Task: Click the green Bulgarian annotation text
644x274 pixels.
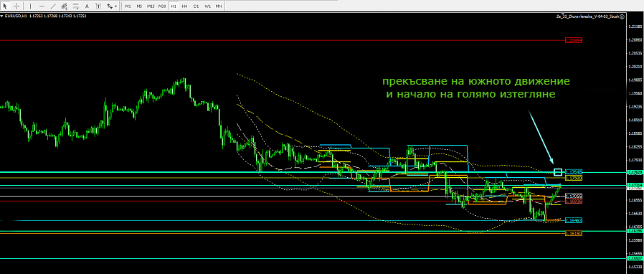Action: point(476,88)
